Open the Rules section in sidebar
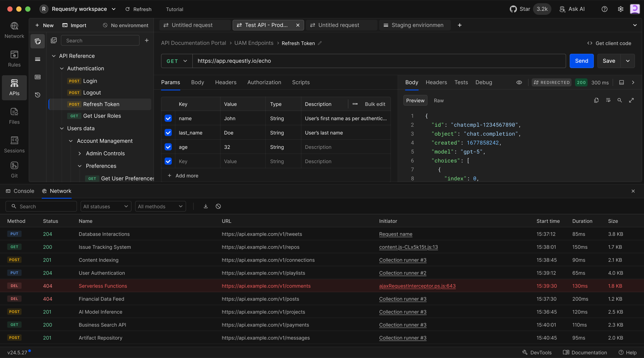The image size is (644, 358). pyautogui.click(x=14, y=59)
